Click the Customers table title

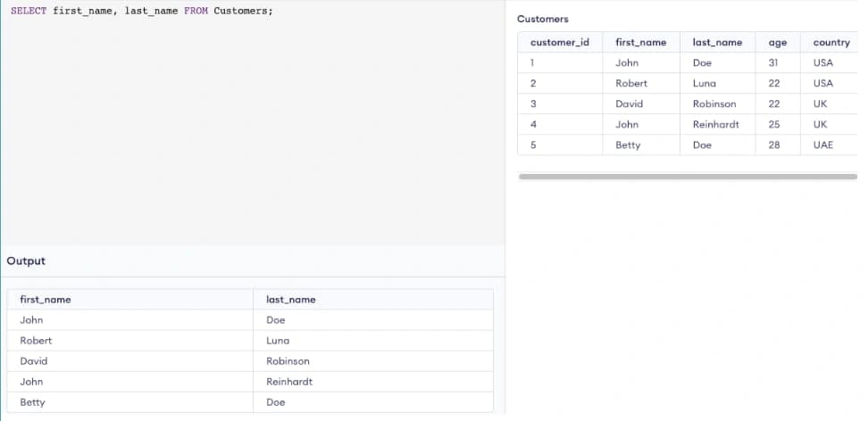coord(542,19)
